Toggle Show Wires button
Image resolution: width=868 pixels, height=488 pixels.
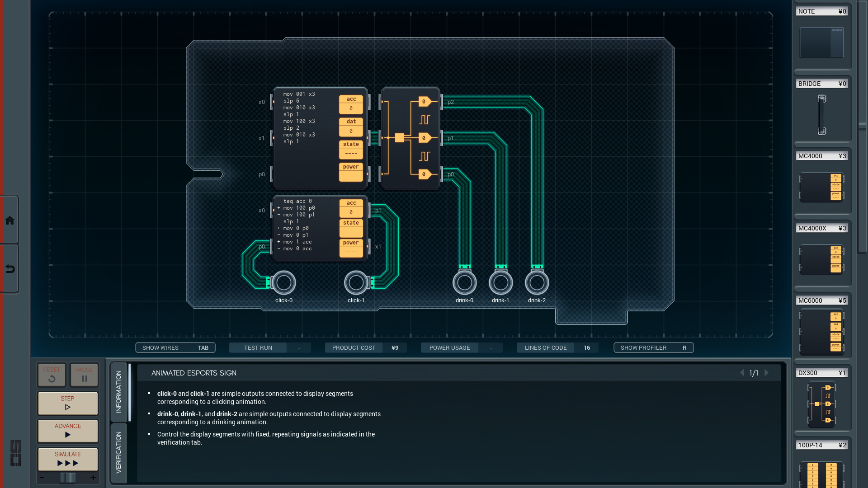tap(175, 347)
